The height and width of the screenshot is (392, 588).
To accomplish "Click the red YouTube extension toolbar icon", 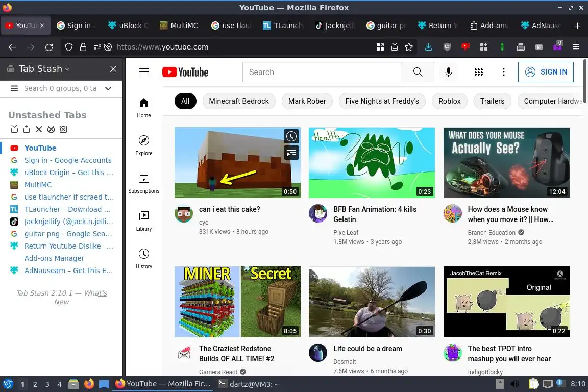I will coord(465,47).
